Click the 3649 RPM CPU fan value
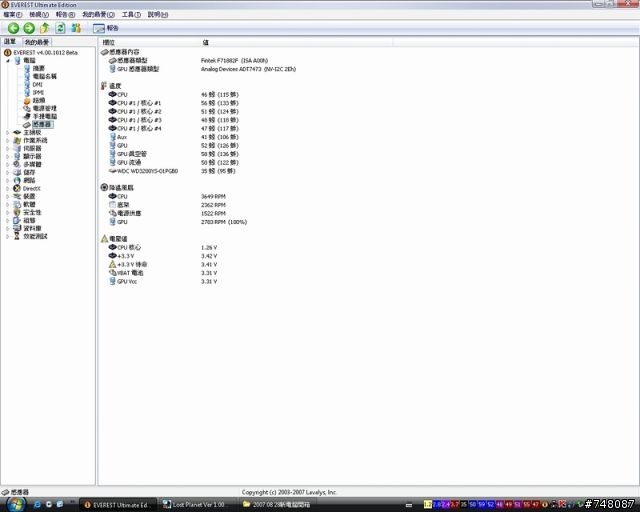This screenshot has width=640, height=512. click(x=213, y=197)
